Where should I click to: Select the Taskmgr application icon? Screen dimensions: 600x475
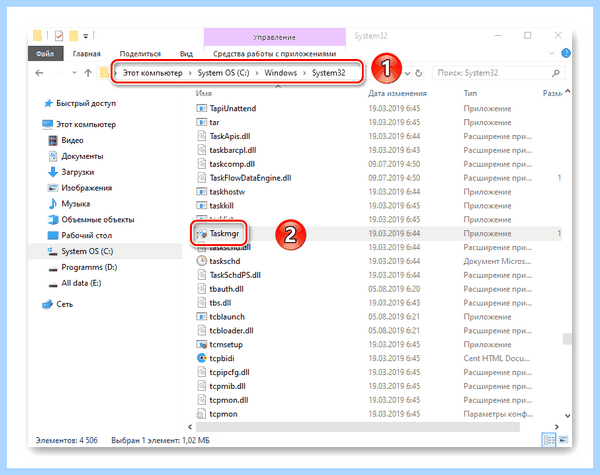[202, 233]
